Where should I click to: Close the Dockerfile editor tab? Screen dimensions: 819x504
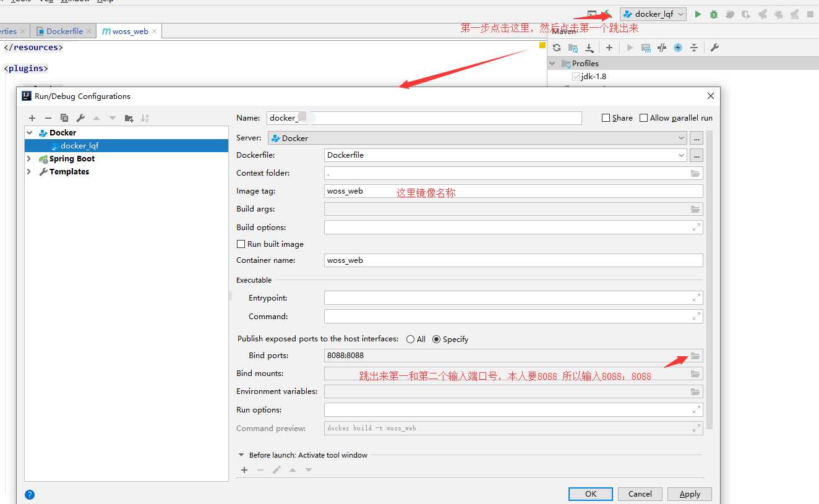click(89, 32)
